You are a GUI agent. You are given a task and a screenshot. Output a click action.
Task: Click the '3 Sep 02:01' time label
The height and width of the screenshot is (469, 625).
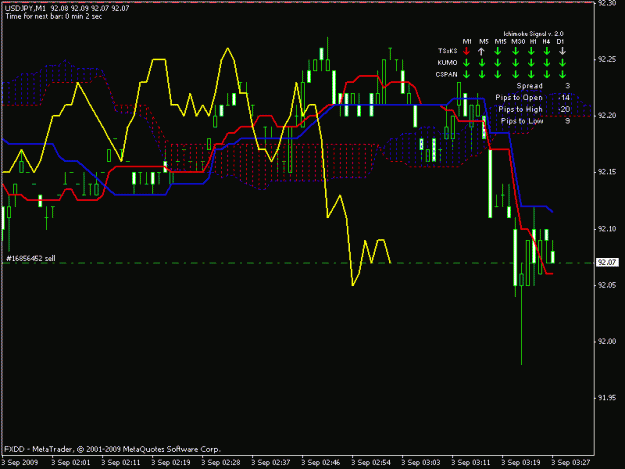(x=71, y=463)
